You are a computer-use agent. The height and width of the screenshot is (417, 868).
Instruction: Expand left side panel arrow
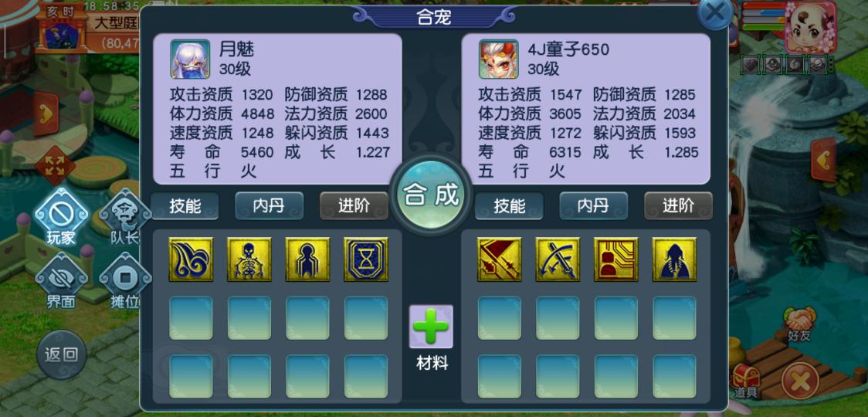pyautogui.click(x=46, y=114)
